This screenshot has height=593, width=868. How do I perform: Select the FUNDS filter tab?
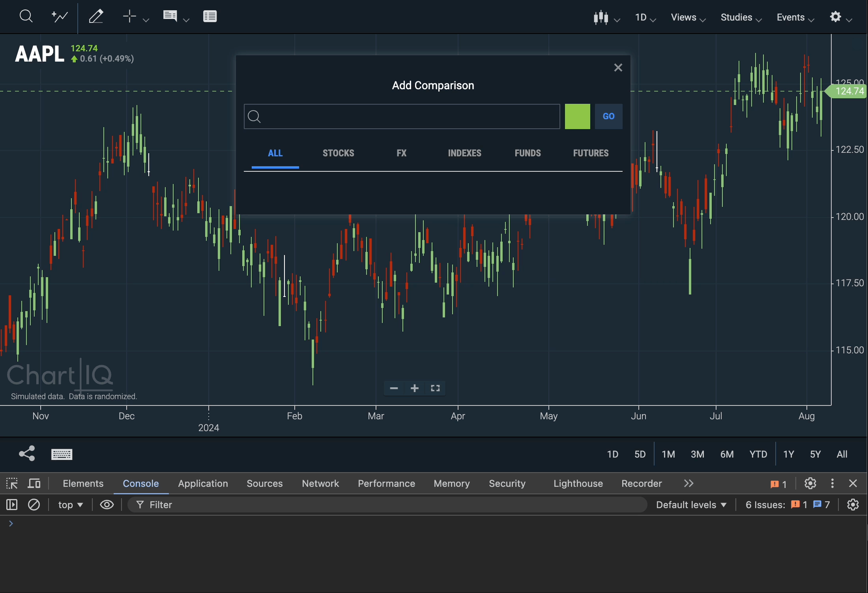point(528,153)
